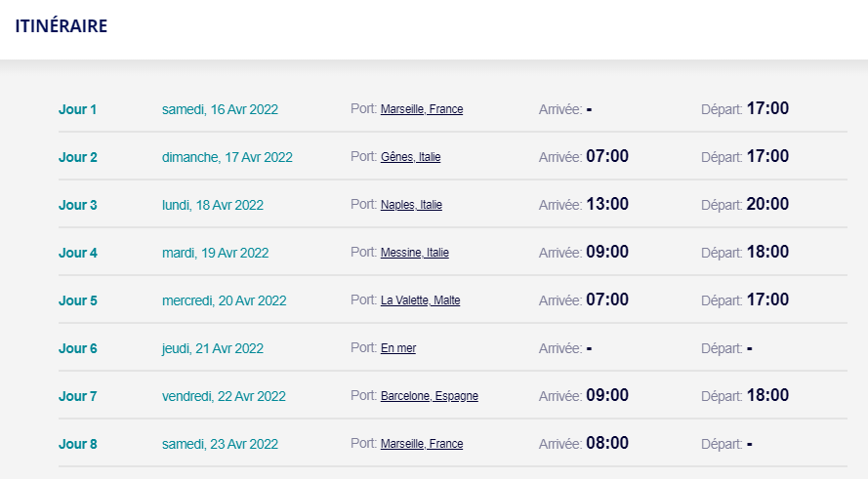Image resolution: width=868 pixels, height=479 pixels.
Task: Click the date vendredi, 22 Avr 2022
Action: pos(224,397)
